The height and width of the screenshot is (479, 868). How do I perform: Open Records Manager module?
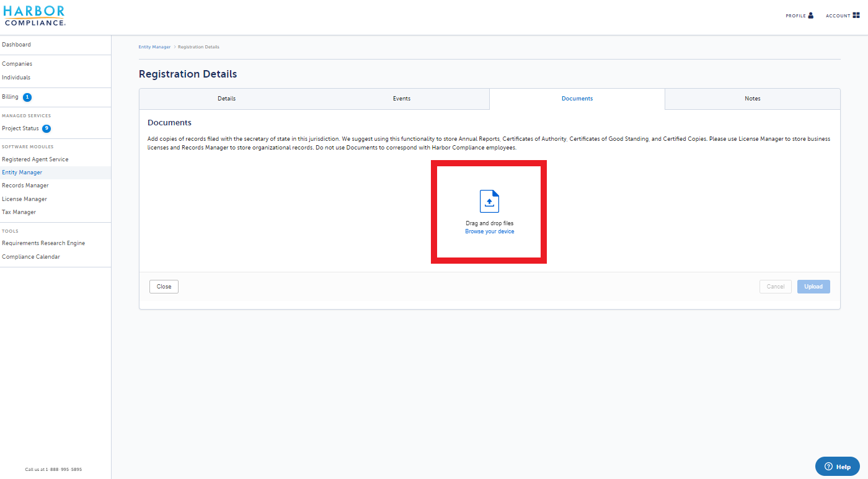pos(25,186)
